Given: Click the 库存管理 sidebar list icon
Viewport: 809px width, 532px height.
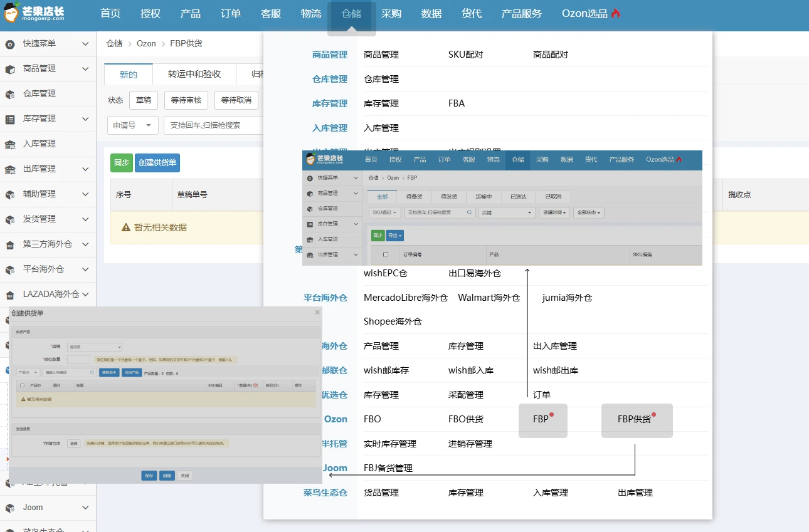Looking at the screenshot, I should [x=10, y=119].
